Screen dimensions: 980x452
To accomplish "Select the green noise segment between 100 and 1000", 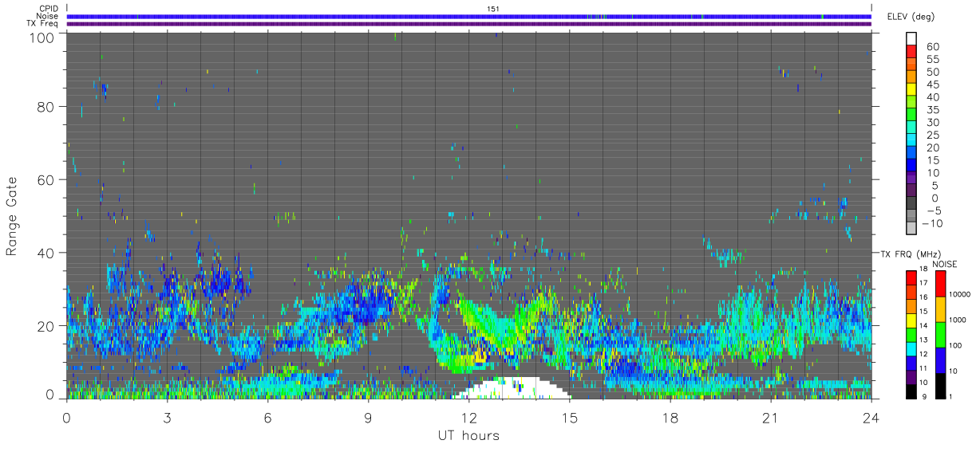I will (940, 335).
